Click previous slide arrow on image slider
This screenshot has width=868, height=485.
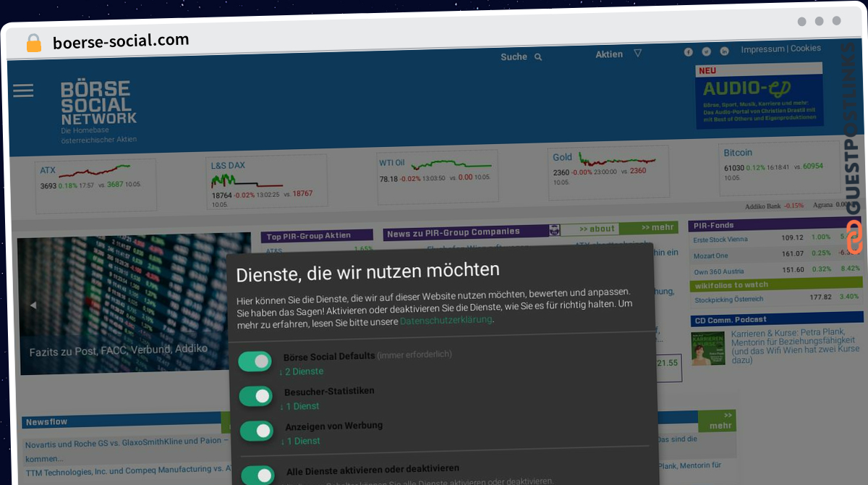point(32,305)
